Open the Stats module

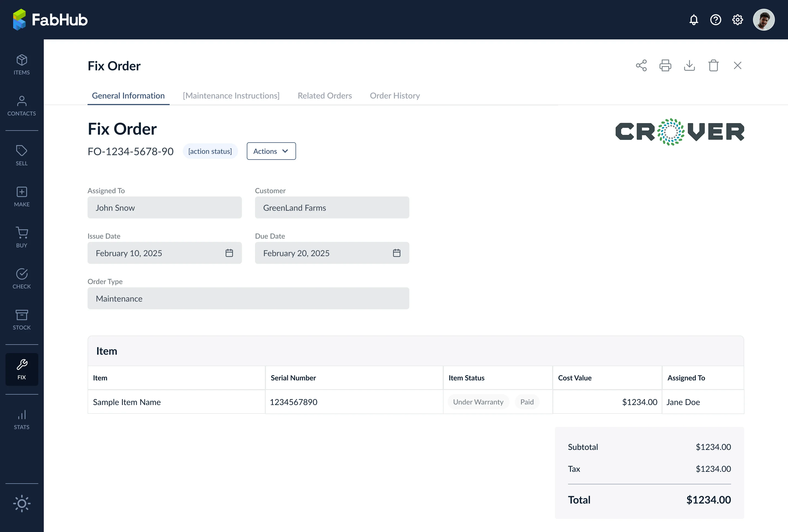click(22, 420)
